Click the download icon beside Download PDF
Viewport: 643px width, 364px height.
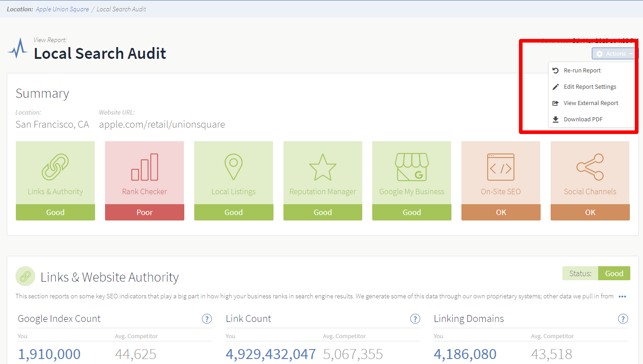556,120
